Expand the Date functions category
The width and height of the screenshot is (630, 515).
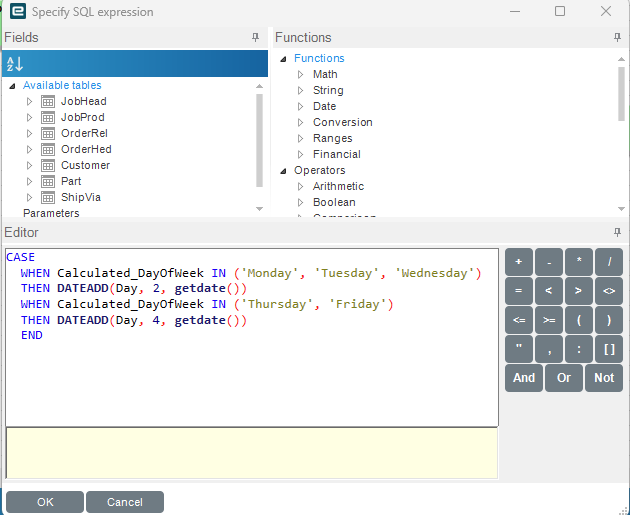tap(300, 106)
